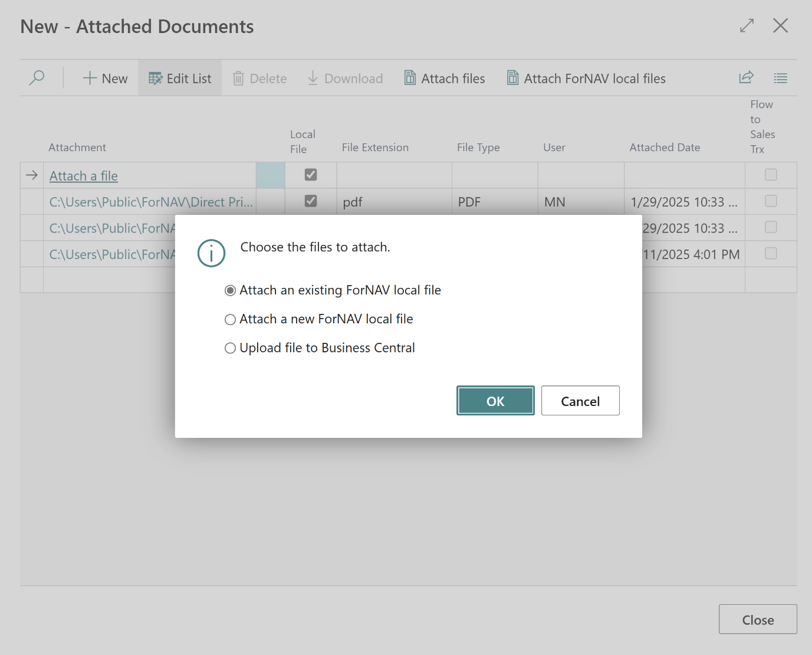This screenshot has width=812, height=655.
Task: Toggle Local File checkbox in Attach a file row
Action: coord(311,175)
